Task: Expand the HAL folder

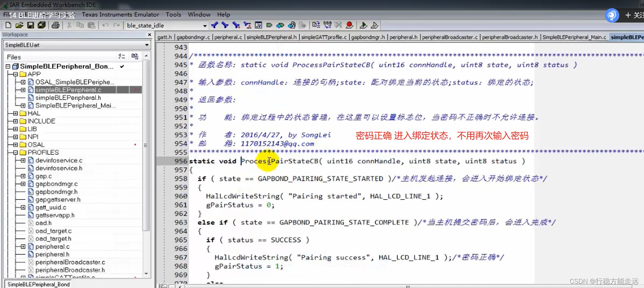Action: [15, 113]
